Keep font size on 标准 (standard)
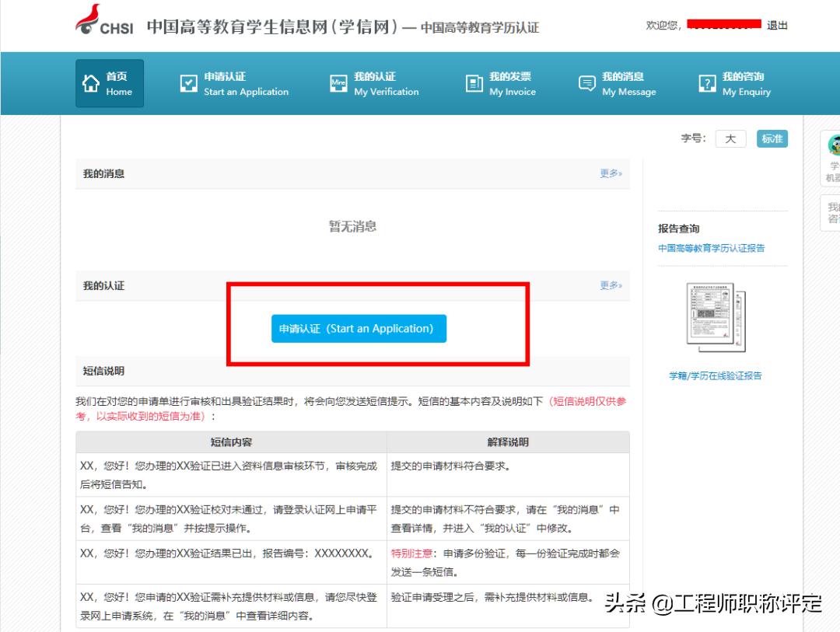 (x=772, y=138)
